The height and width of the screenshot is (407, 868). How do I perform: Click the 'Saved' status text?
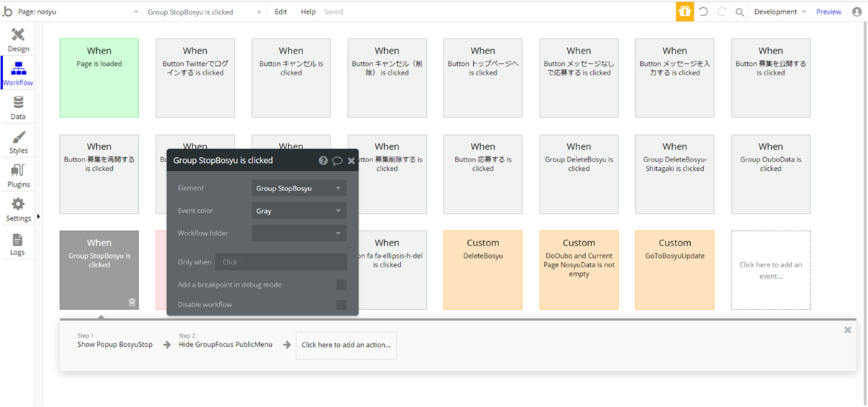tap(333, 12)
